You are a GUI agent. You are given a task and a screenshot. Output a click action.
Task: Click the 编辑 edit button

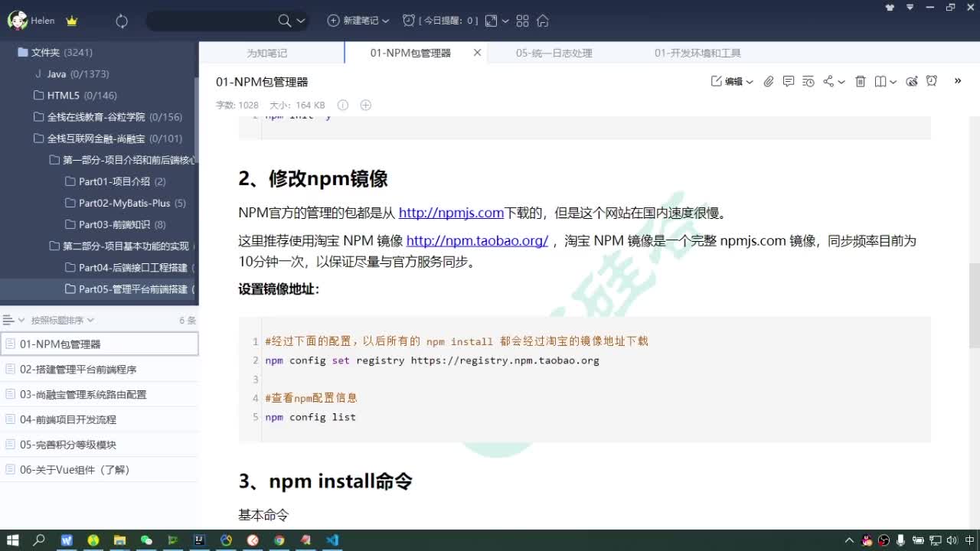tap(727, 81)
